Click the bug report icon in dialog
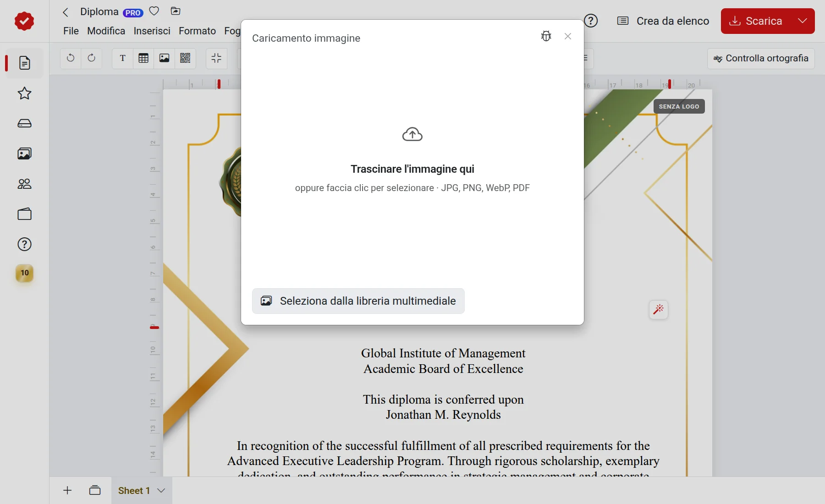Image resolution: width=825 pixels, height=504 pixels. pyautogui.click(x=546, y=36)
